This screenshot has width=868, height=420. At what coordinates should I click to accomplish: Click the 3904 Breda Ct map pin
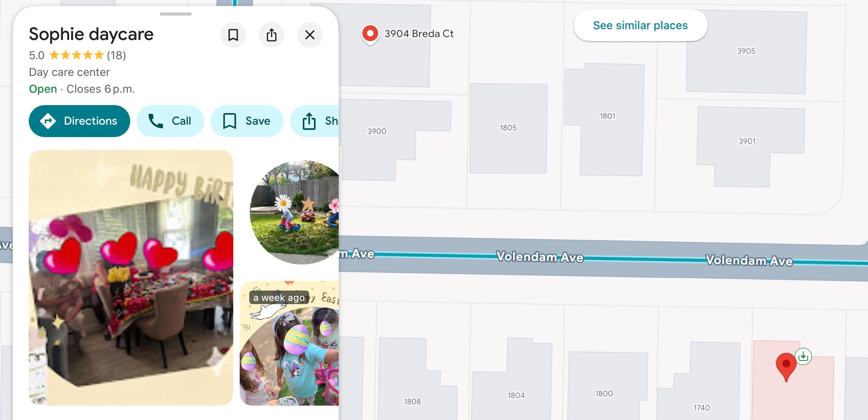pos(370,34)
